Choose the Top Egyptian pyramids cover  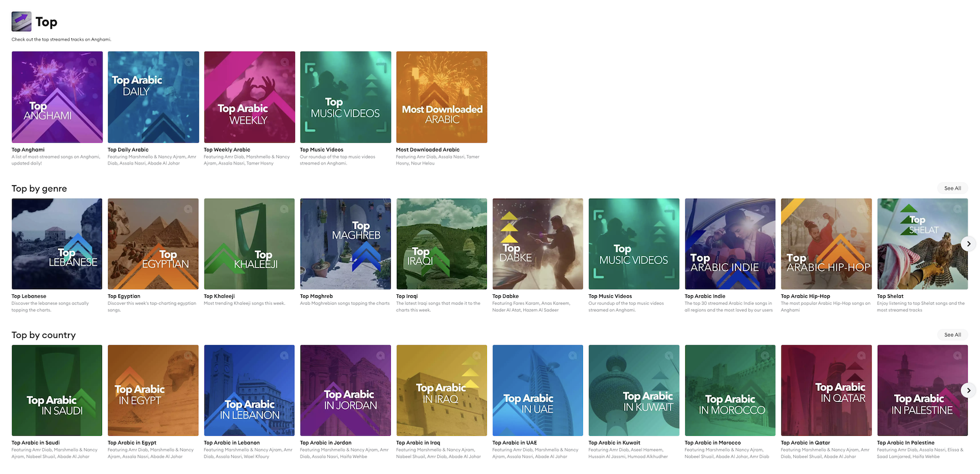(x=153, y=243)
